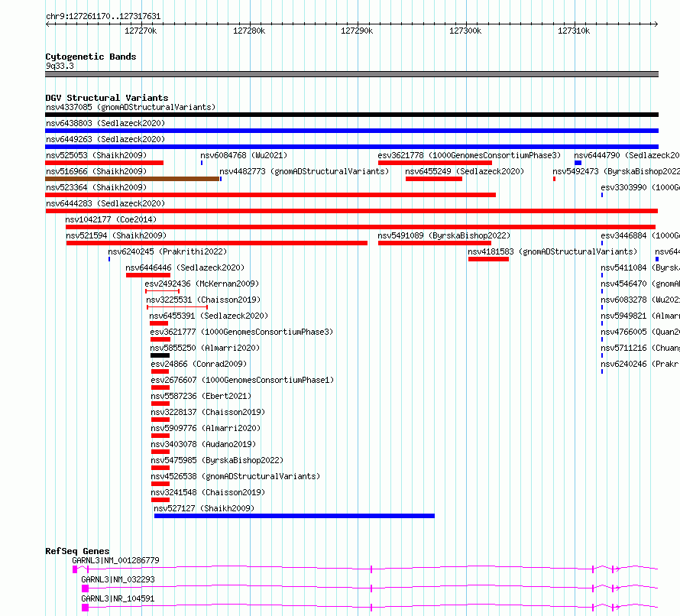Select the esv2492436 McKernan2009 label

(202, 284)
